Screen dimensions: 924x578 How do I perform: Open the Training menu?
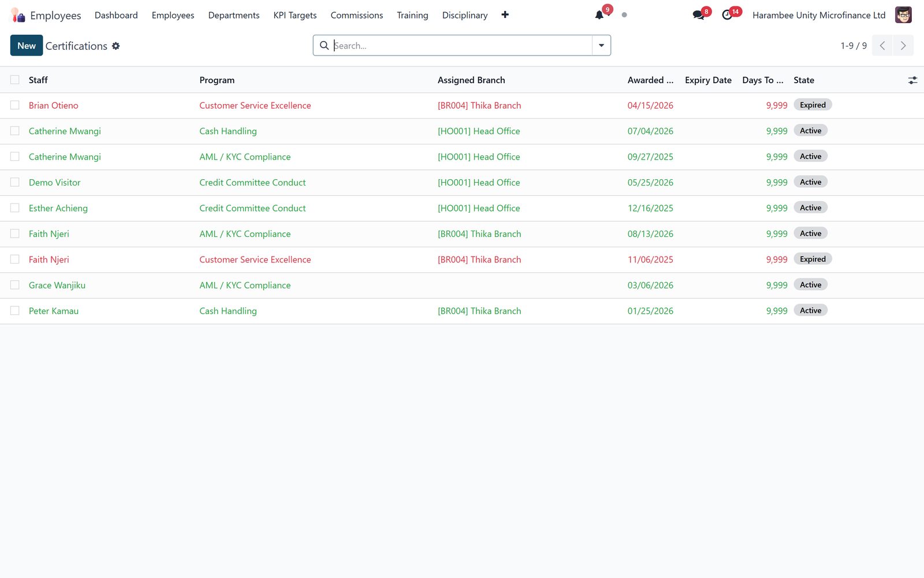(x=412, y=15)
